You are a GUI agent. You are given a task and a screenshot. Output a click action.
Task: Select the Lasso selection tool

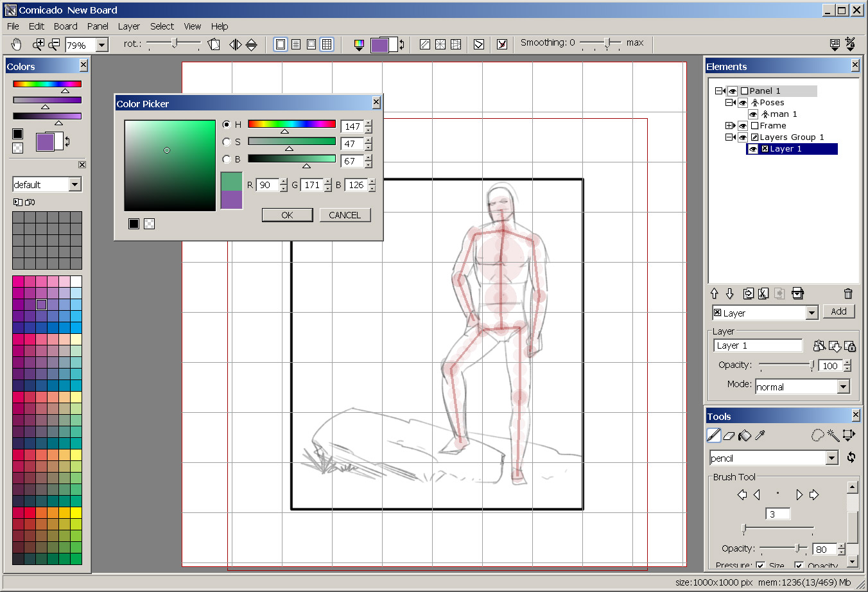click(x=817, y=435)
